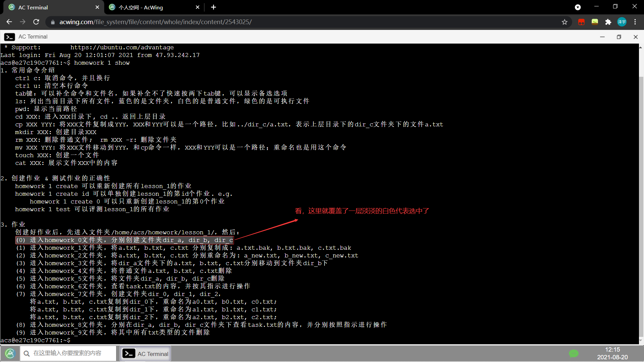The height and width of the screenshot is (362, 644).
Task: Click the ubuntu.com/advantage support URL
Action: pos(122,47)
